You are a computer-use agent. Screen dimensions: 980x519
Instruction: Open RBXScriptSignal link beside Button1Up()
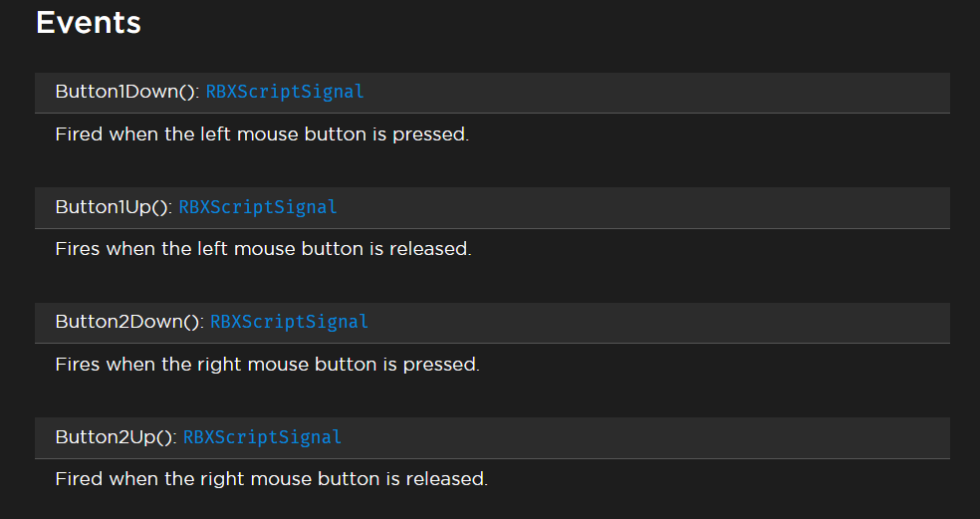[258, 207]
